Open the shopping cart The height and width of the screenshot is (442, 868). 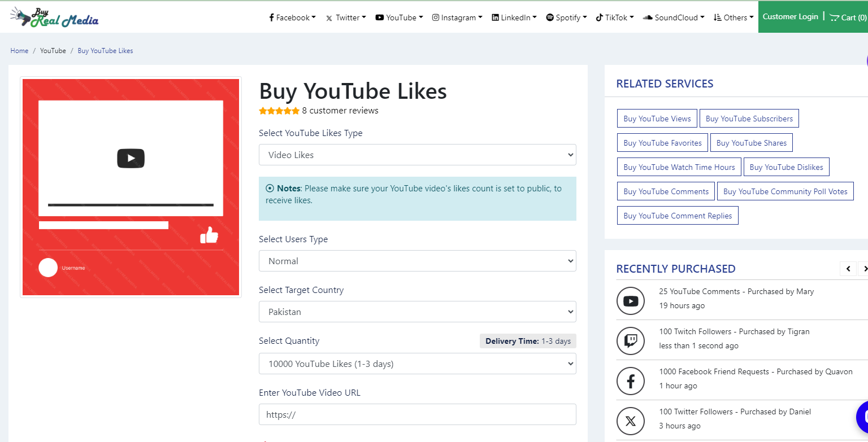point(848,17)
